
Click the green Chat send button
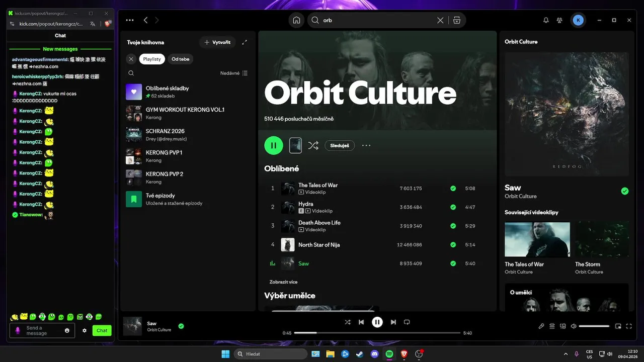pyautogui.click(x=102, y=330)
